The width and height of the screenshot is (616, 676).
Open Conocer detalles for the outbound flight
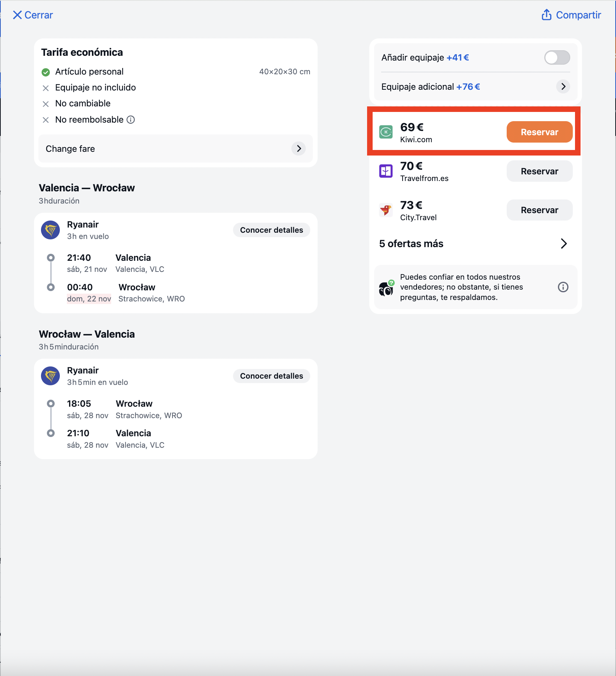click(271, 230)
